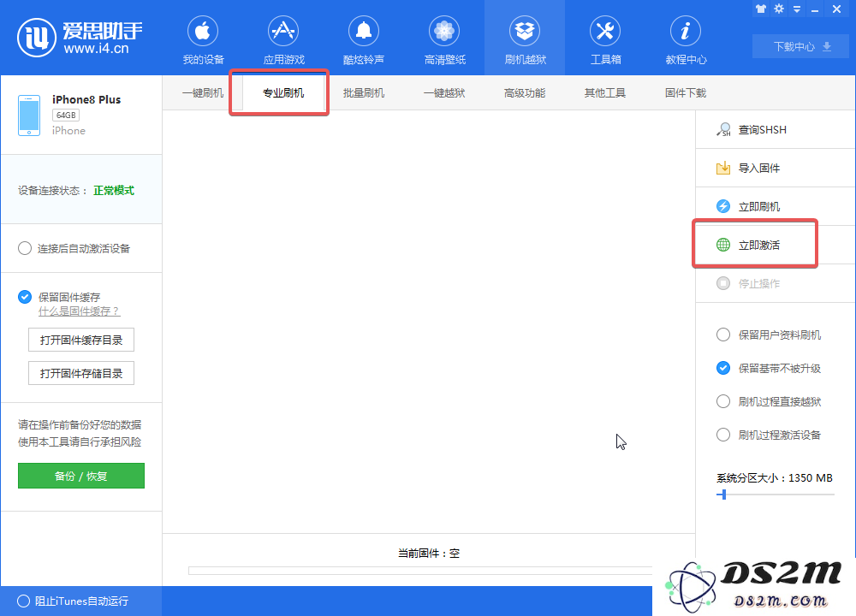
Task: Click 系统分区大小：1350 MB text
Action: pos(774,478)
